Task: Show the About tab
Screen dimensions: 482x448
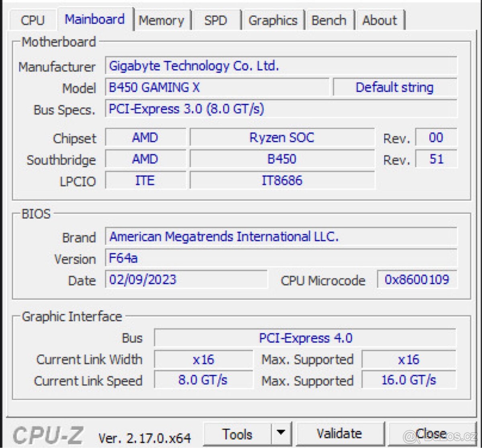Action: coord(379,20)
